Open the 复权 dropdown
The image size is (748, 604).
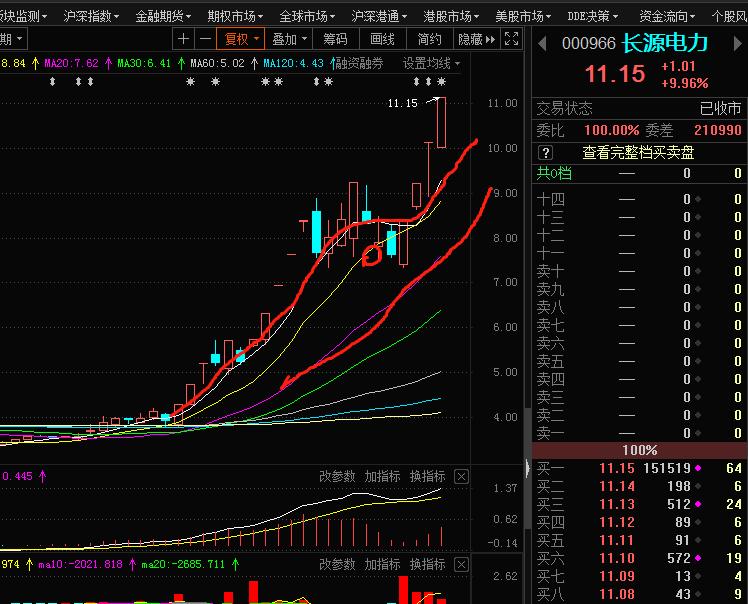pos(240,39)
